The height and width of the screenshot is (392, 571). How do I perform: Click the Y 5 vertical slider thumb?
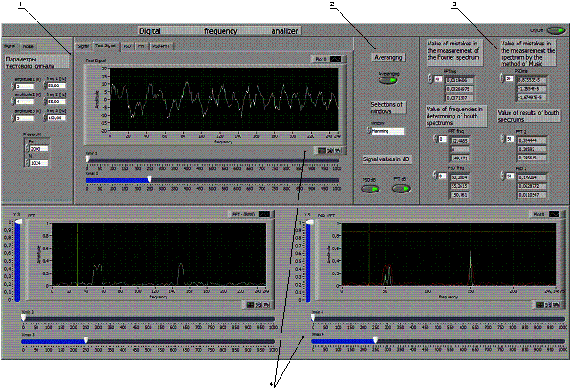point(309,222)
